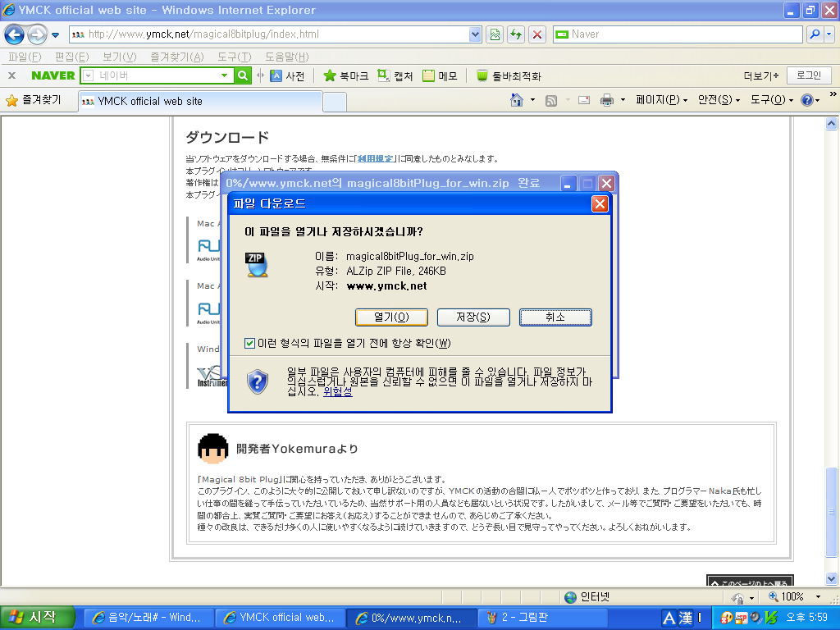Click the 북마크 star icon
The height and width of the screenshot is (630, 840).
coord(330,76)
